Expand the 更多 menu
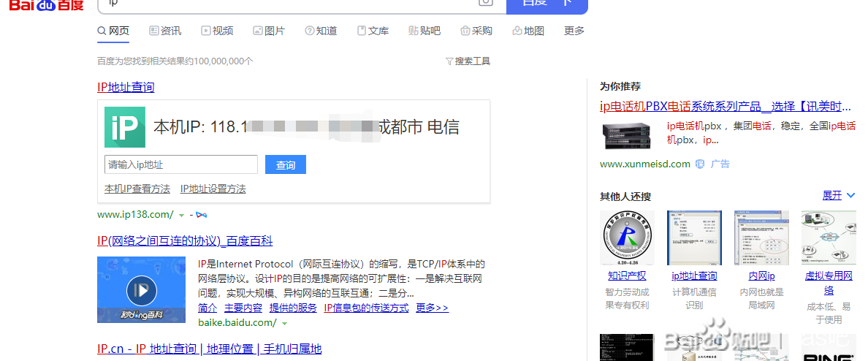 click(574, 31)
